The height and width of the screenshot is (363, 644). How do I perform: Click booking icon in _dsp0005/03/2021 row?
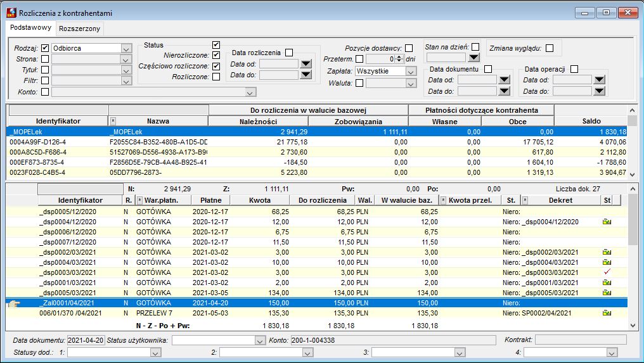(x=607, y=293)
